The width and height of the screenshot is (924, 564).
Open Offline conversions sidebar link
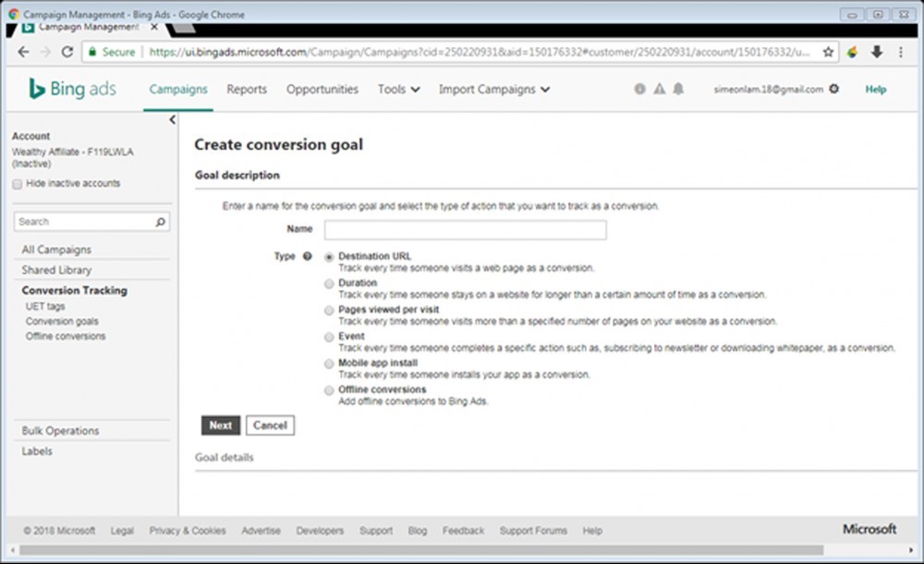tap(66, 337)
